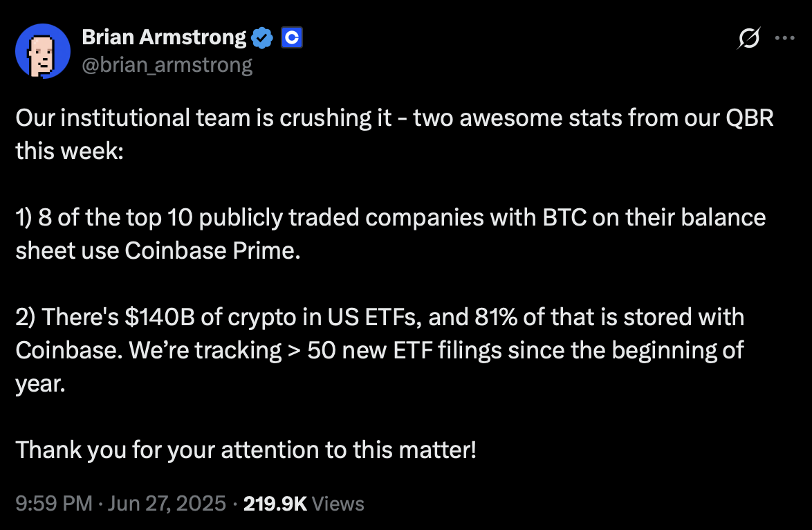Click the "50 new ETF filings" text

coord(405,351)
